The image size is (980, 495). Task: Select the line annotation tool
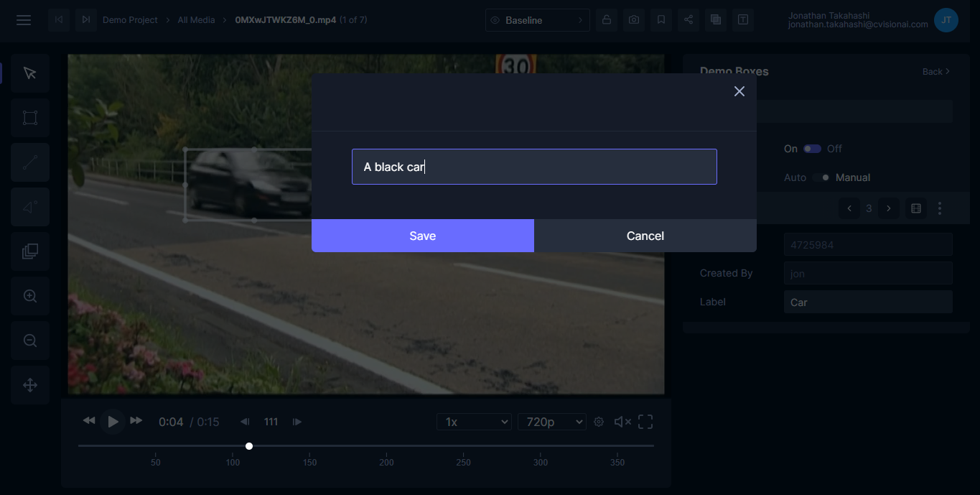(x=30, y=162)
